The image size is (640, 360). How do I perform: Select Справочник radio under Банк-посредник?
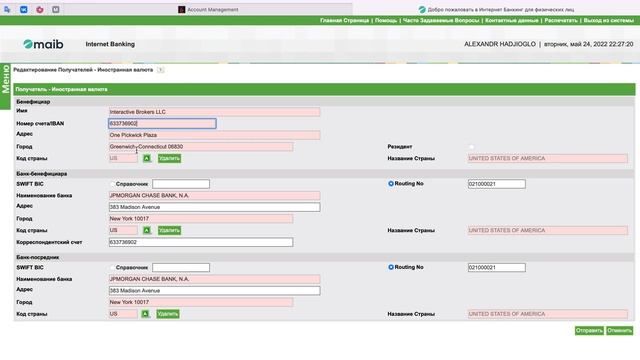coord(112,267)
